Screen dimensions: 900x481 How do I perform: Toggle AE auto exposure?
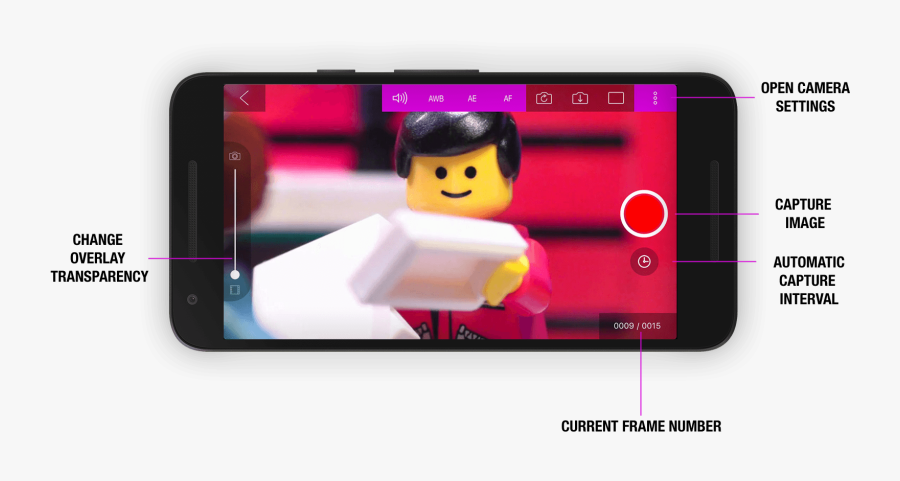(x=472, y=99)
